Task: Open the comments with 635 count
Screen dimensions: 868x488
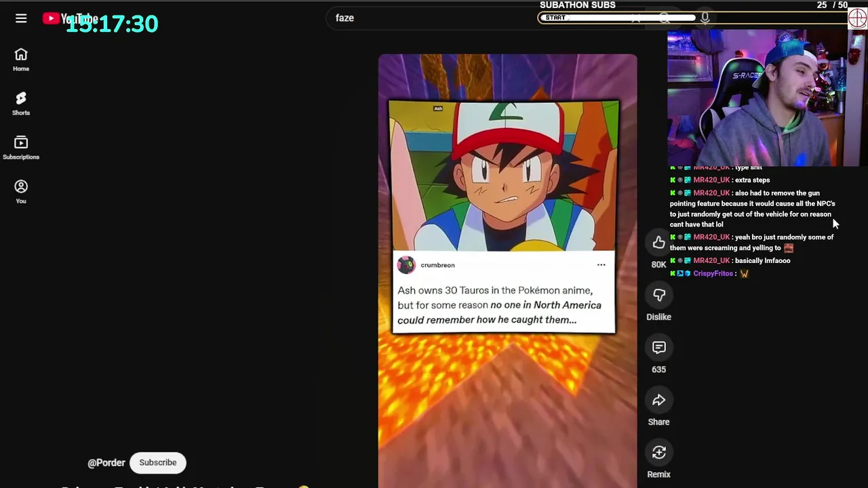Action: click(x=658, y=348)
